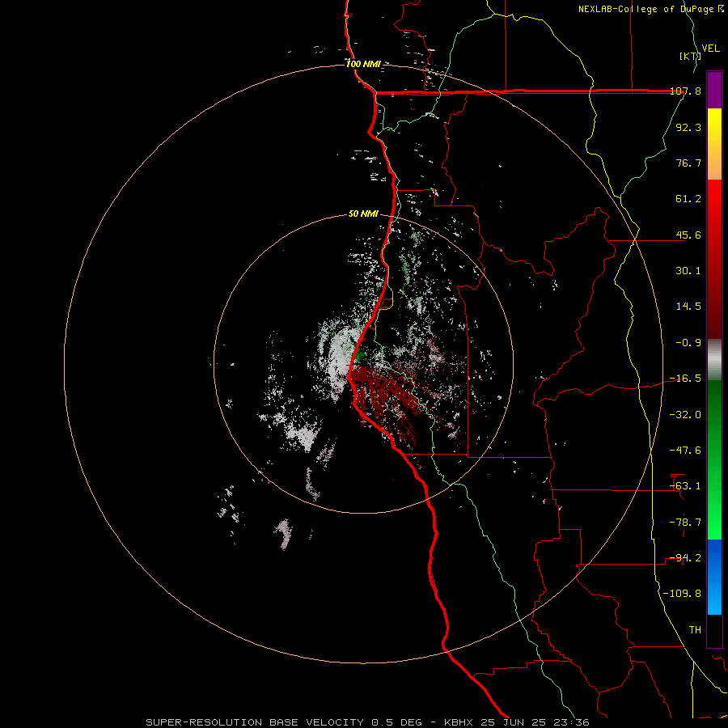Click the -47.6 legend value

685,451
